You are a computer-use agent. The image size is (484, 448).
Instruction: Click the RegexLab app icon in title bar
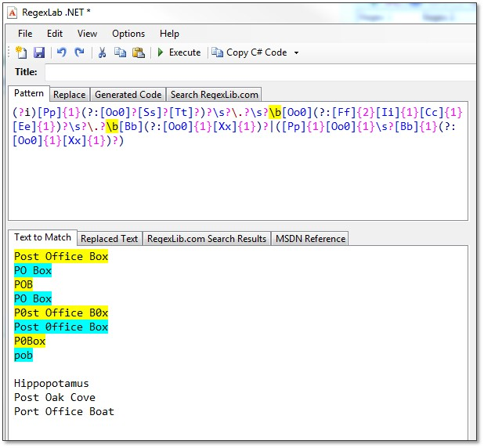point(13,13)
